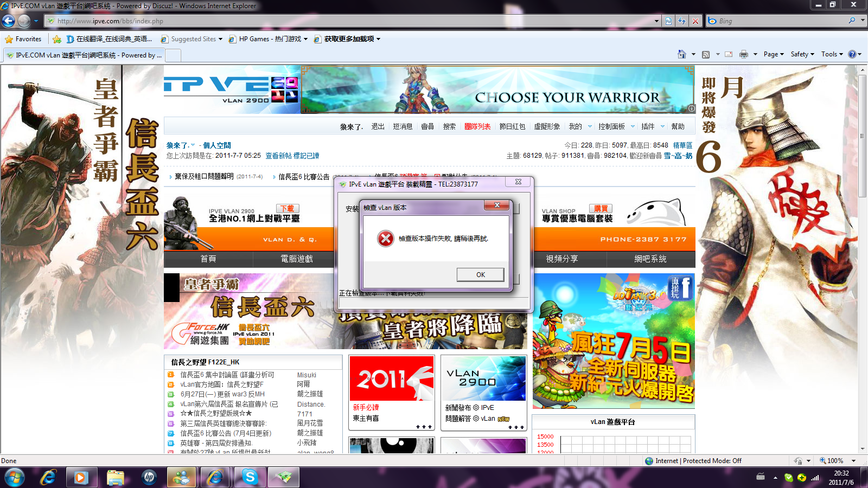This screenshot has height=488, width=868.
Task: Stop loading with the red X icon
Action: pyautogui.click(x=695, y=21)
